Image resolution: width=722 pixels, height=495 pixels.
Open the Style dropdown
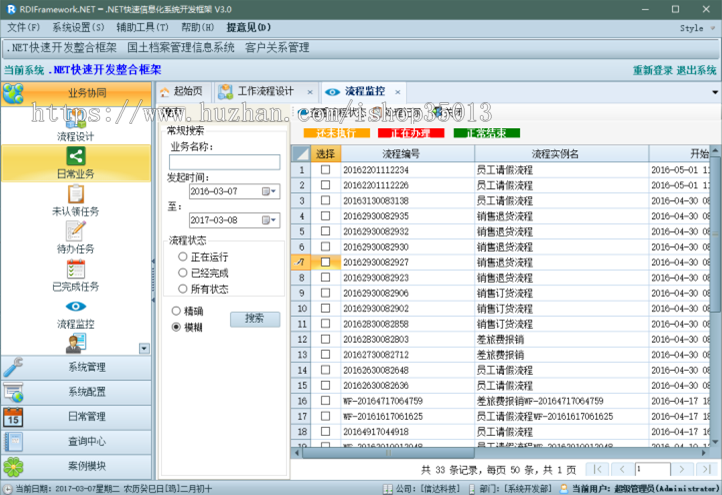697,28
